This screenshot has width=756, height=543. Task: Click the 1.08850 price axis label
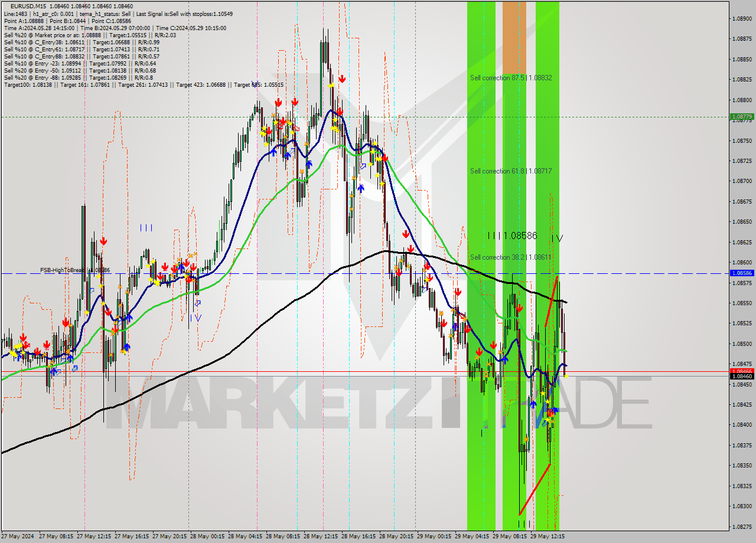point(741,59)
